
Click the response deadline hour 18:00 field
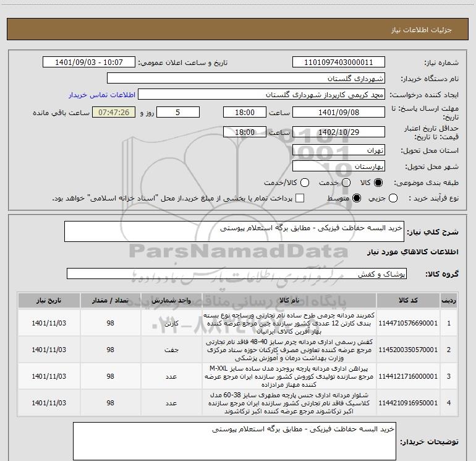coord(245,112)
